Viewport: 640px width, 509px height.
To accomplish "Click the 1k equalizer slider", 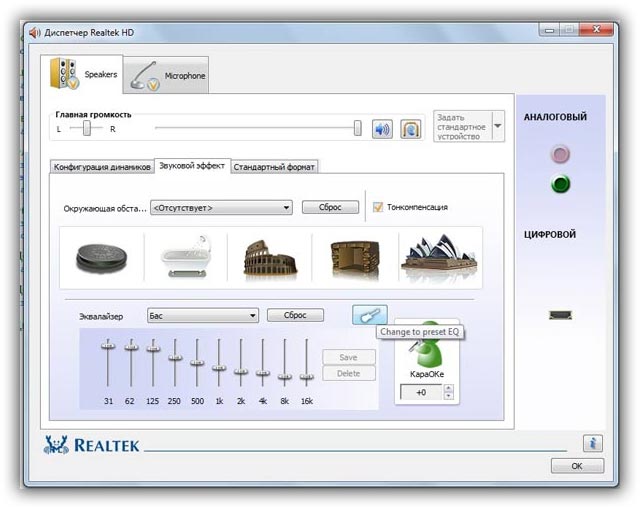I will [x=219, y=368].
